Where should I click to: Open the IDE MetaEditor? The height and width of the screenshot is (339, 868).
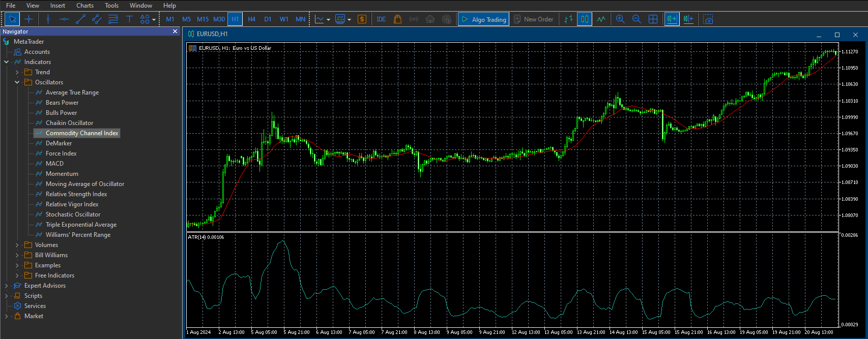coord(381,19)
